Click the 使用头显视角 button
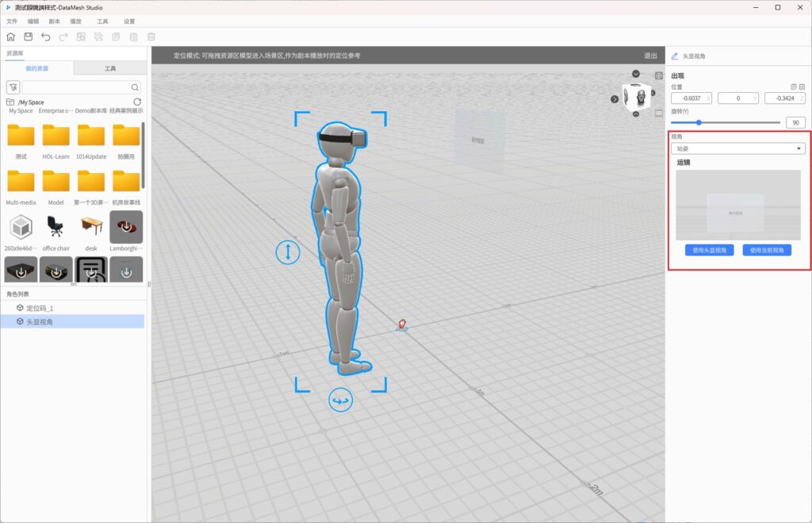Viewport: 812px width, 523px height. pos(709,250)
